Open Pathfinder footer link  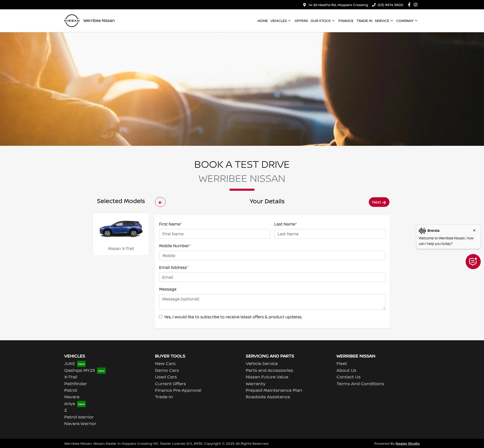coord(75,384)
